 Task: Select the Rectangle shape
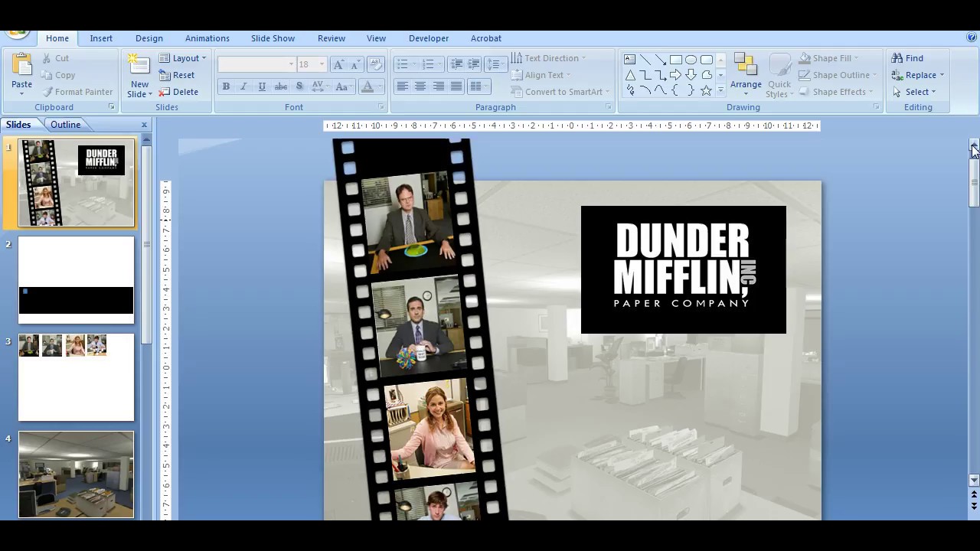pos(676,59)
